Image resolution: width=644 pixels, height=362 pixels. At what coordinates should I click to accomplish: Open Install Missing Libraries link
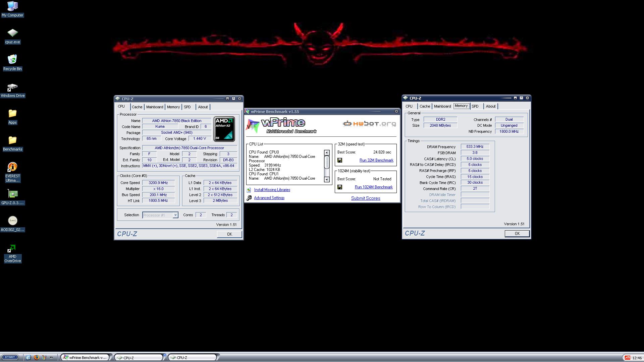point(272,190)
